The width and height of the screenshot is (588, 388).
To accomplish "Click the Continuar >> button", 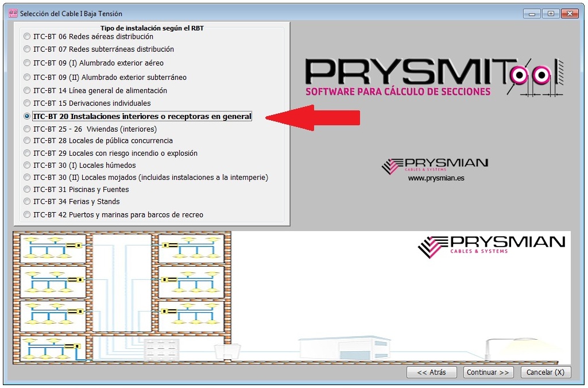I will tap(488, 372).
